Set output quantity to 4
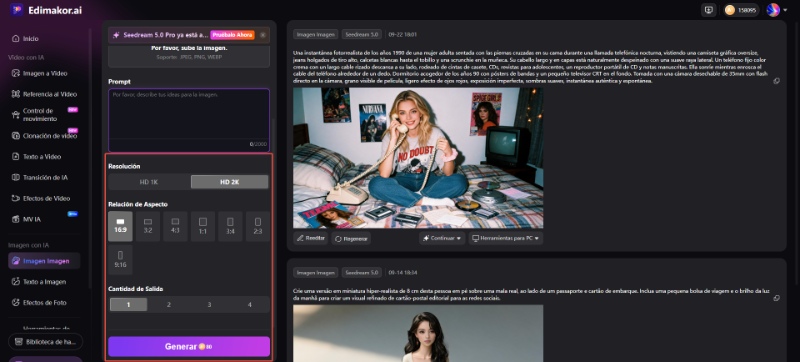 tap(249, 304)
